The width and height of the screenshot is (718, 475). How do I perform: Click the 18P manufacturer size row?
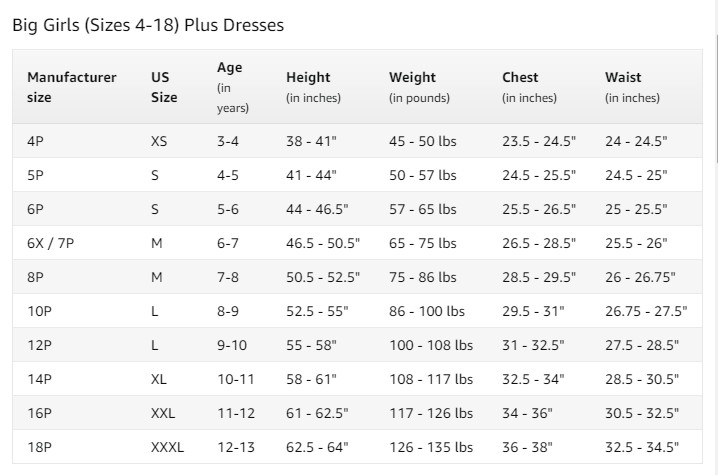tap(357, 447)
